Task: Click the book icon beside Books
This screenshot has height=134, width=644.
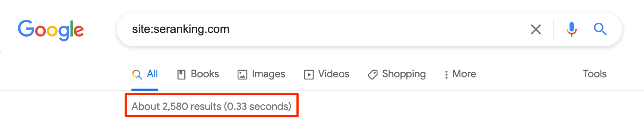Action: [x=181, y=75]
